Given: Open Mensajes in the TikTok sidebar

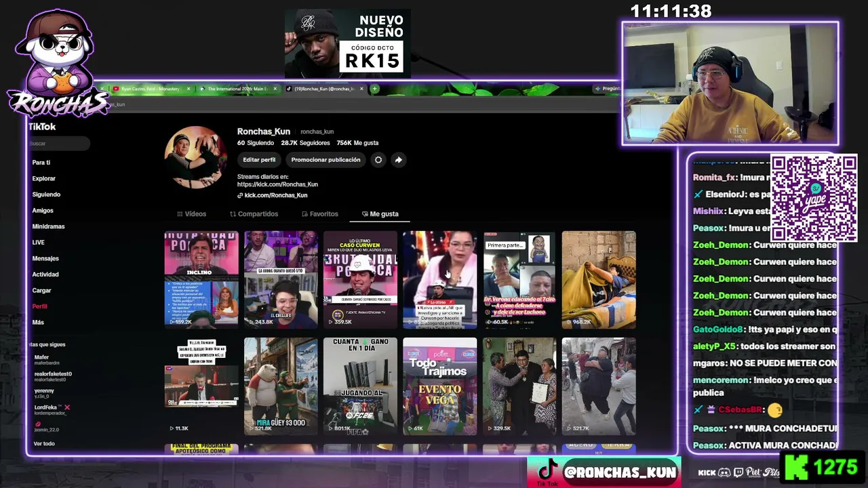Looking at the screenshot, I should [45, 258].
